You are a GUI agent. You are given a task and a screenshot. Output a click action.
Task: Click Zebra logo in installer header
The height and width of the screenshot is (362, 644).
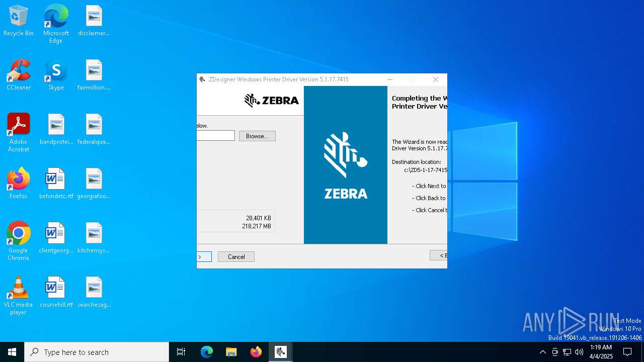click(x=272, y=101)
